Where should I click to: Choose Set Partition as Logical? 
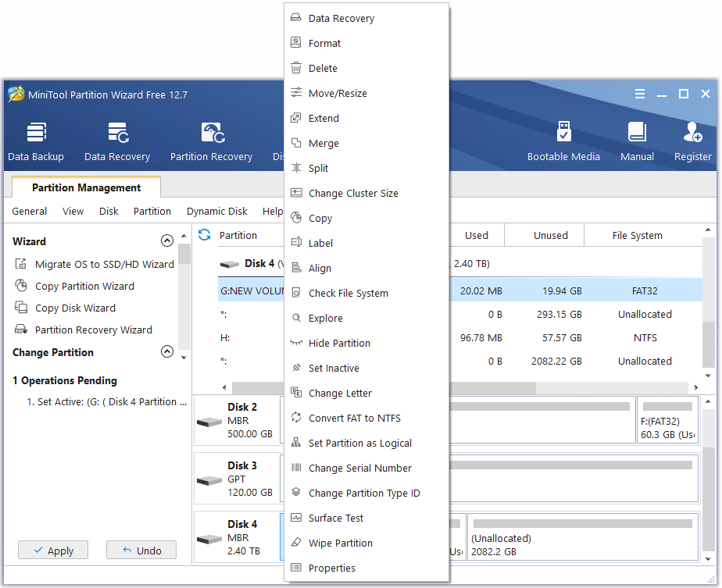(x=366, y=443)
